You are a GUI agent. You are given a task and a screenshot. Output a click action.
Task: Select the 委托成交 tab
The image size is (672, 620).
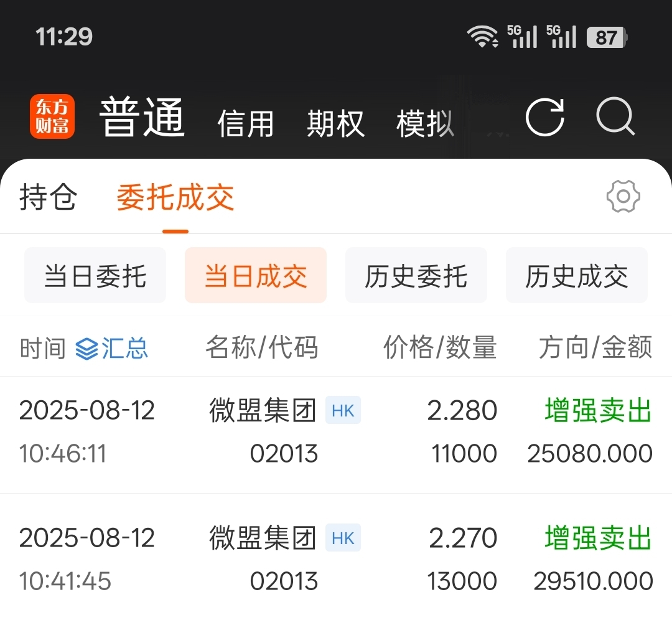pyautogui.click(x=175, y=197)
